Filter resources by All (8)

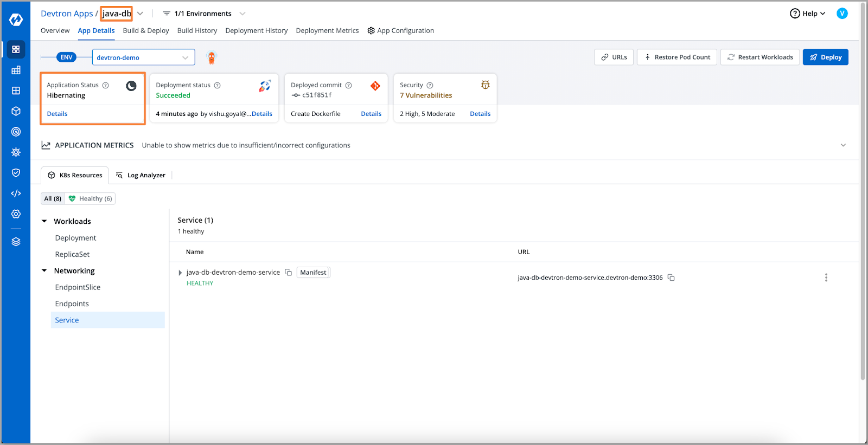(x=53, y=198)
